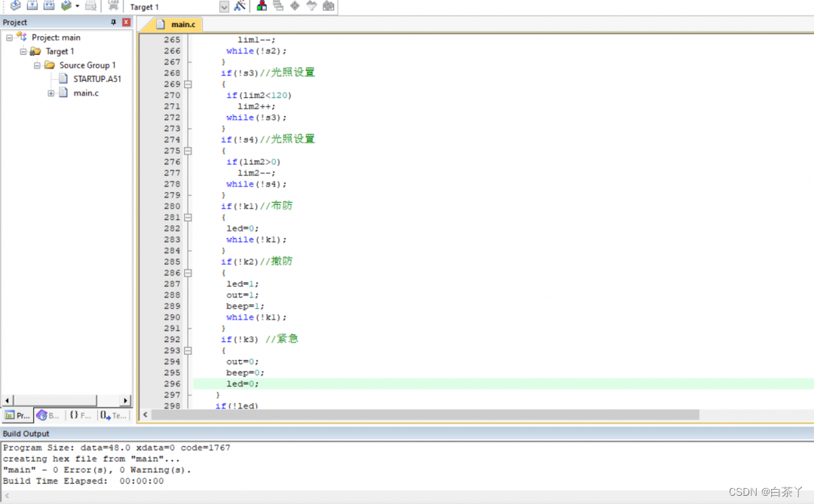This screenshot has width=814, height=504.
Task: Click the Batch build icon
Action: (x=68, y=6)
